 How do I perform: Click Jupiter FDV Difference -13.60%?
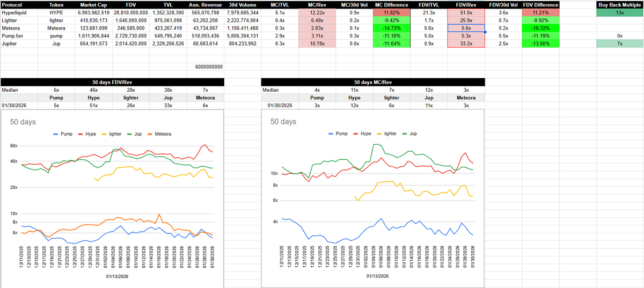[540, 43]
